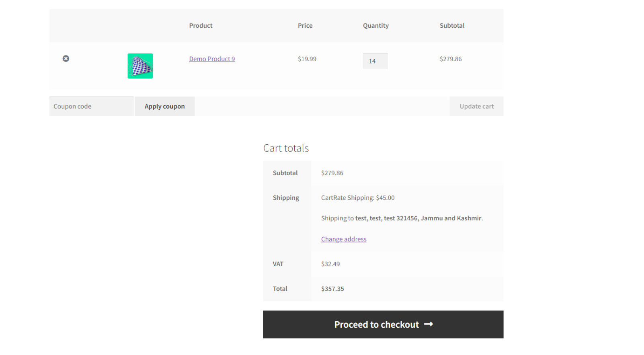This screenshot has height=355, width=644.
Task: Click the arrow icon on checkout button
Action: pyautogui.click(x=429, y=324)
